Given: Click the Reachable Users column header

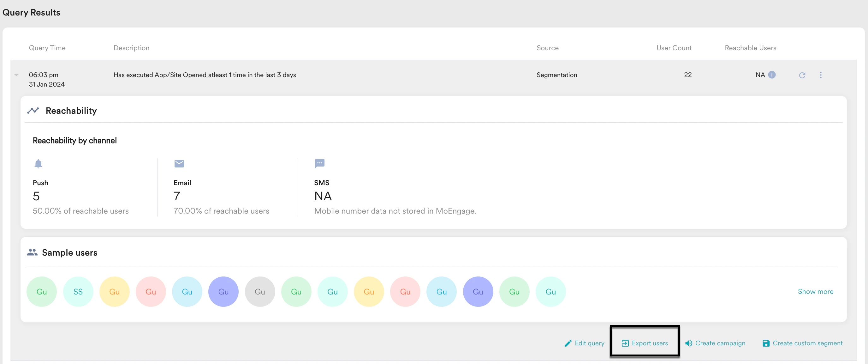Looking at the screenshot, I should (x=750, y=48).
